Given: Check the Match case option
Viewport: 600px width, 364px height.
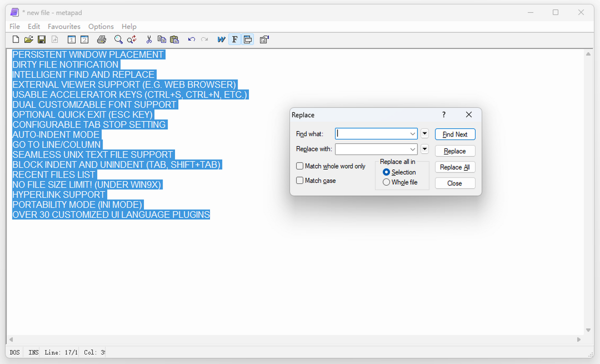Looking at the screenshot, I should 300,180.
